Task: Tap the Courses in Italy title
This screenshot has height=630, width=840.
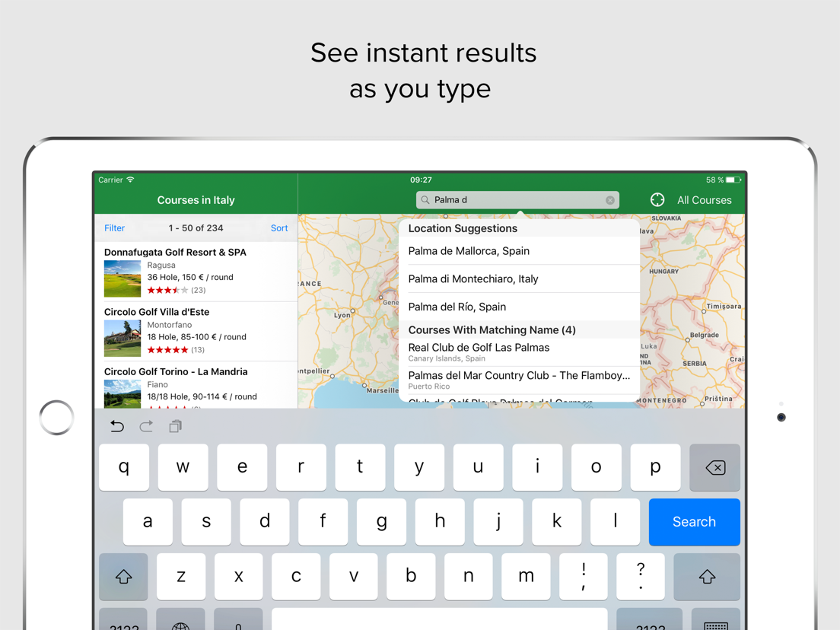Action: pos(196,200)
